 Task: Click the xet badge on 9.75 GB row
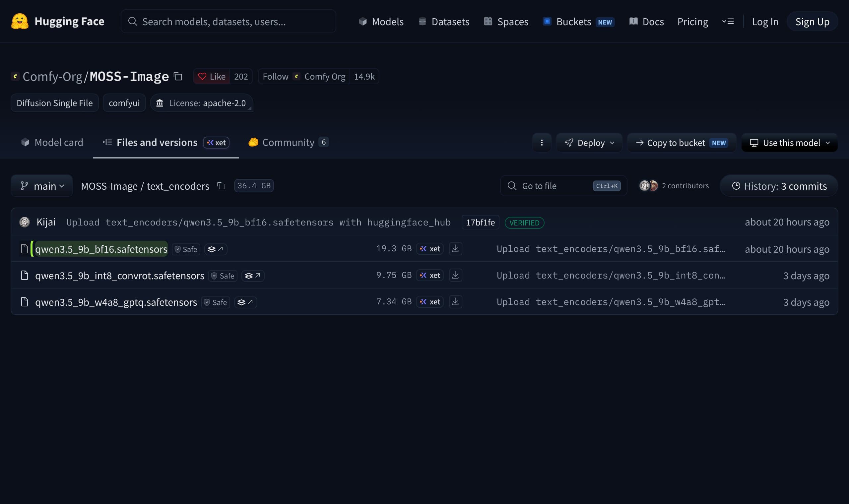429,275
